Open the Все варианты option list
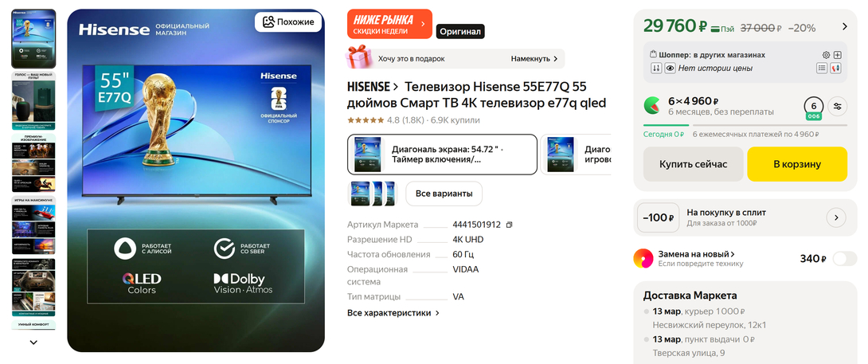 (444, 194)
